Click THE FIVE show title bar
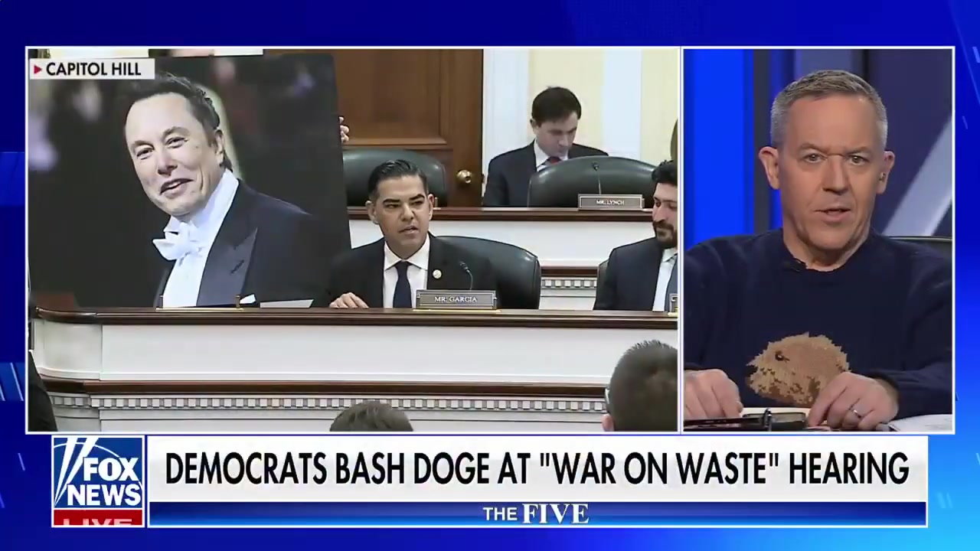The image size is (980, 551). [x=536, y=514]
